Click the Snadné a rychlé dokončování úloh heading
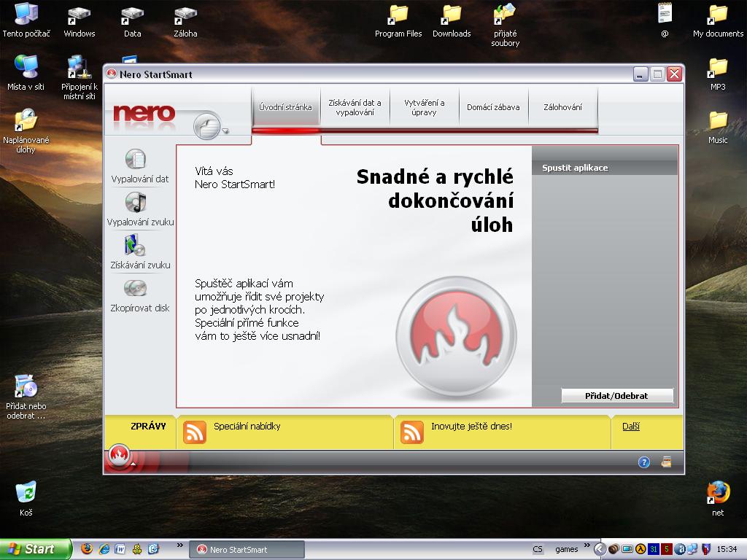This screenshot has height=560, width=747. 435,201
